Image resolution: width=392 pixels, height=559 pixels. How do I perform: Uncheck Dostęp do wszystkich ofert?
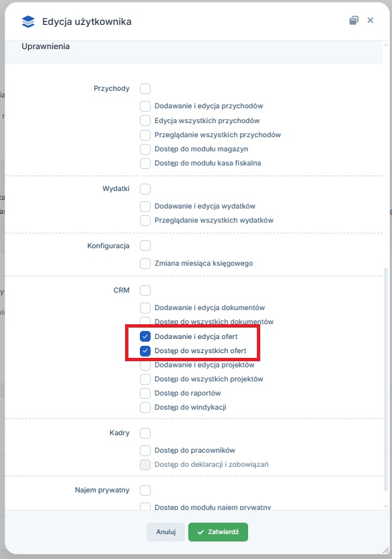pyautogui.click(x=145, y=350)
